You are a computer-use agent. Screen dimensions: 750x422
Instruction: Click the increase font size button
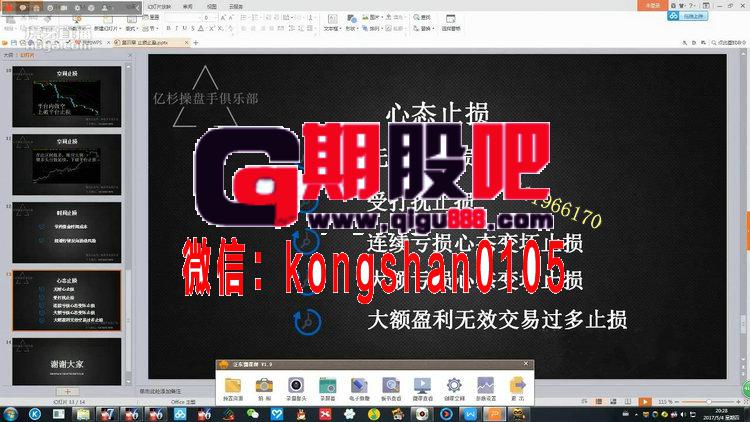[x=223, y=18]
